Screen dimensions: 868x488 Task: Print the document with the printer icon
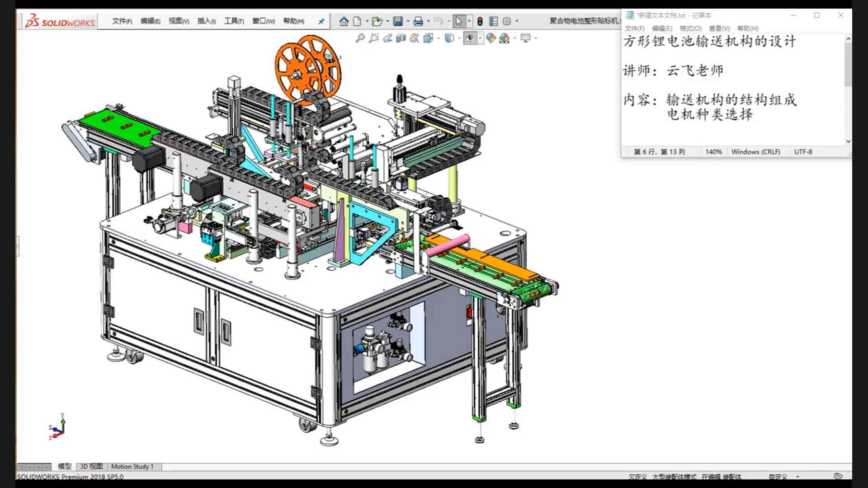click(x=418, y=21)
